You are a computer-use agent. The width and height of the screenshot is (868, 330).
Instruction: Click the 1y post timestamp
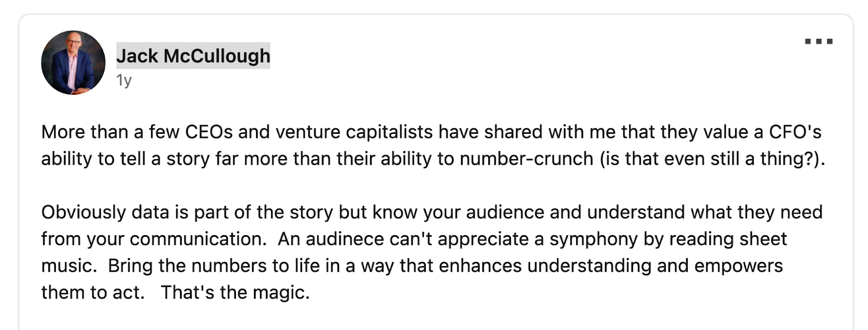(x=124, y=80)
